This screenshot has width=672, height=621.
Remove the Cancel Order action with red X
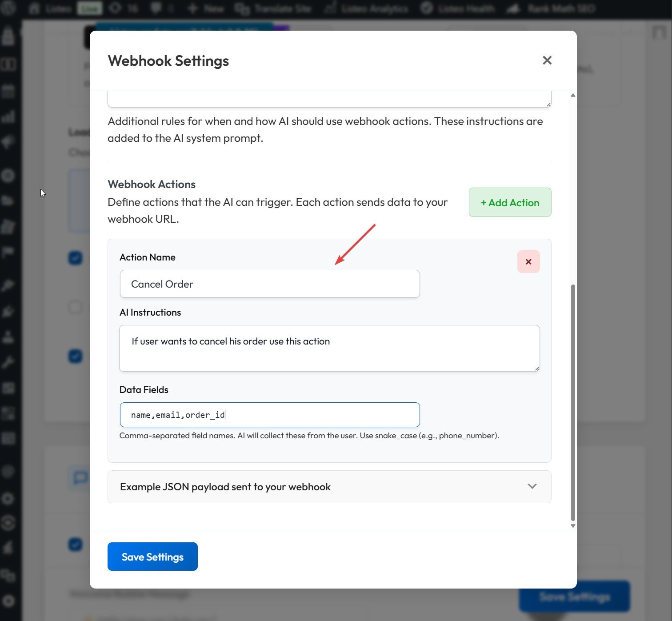pos(528,262)
